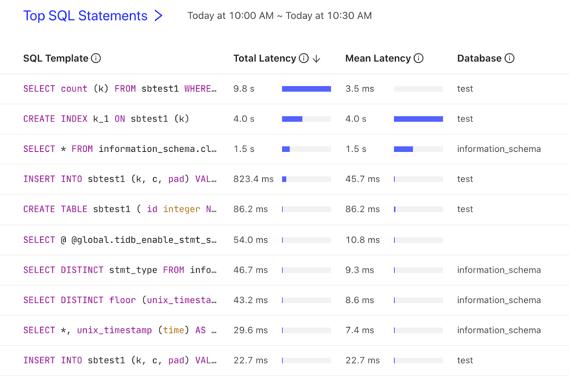Viewport: 569px width, 392px height.
Task: Click the info icon beside Total Latency
Action: [x=304, y=58]
